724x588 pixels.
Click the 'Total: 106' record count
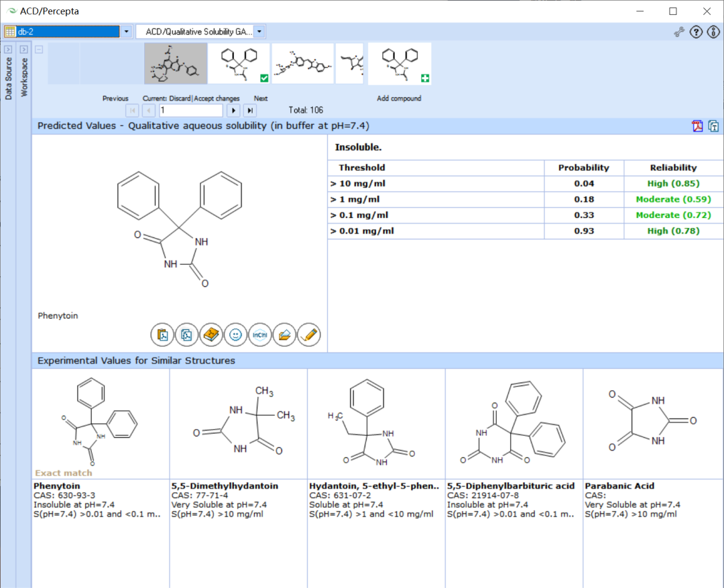click(306, 111)
